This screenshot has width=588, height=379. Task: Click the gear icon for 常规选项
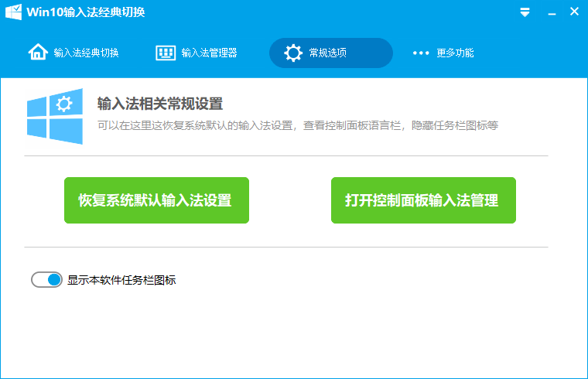293,53
